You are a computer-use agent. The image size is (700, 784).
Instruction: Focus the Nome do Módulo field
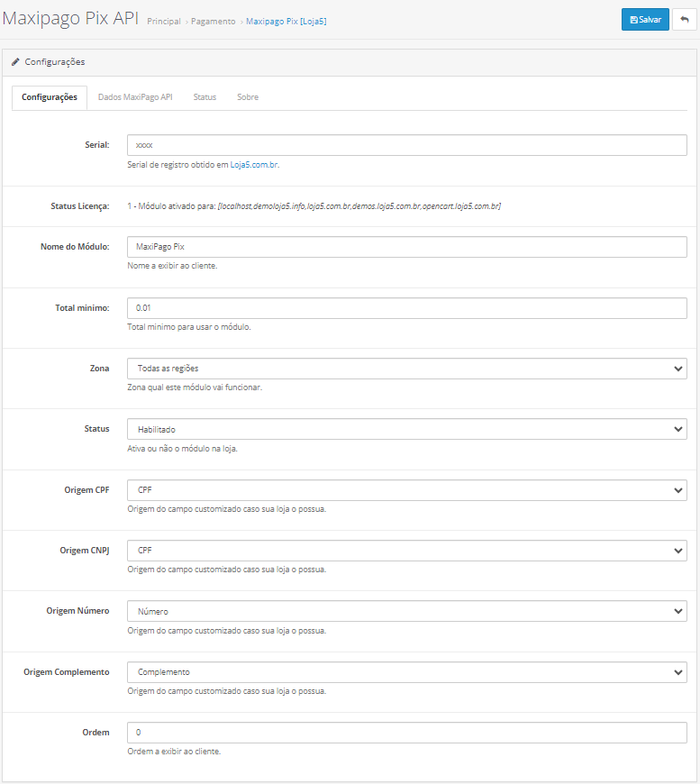click(x=406, y=247)
